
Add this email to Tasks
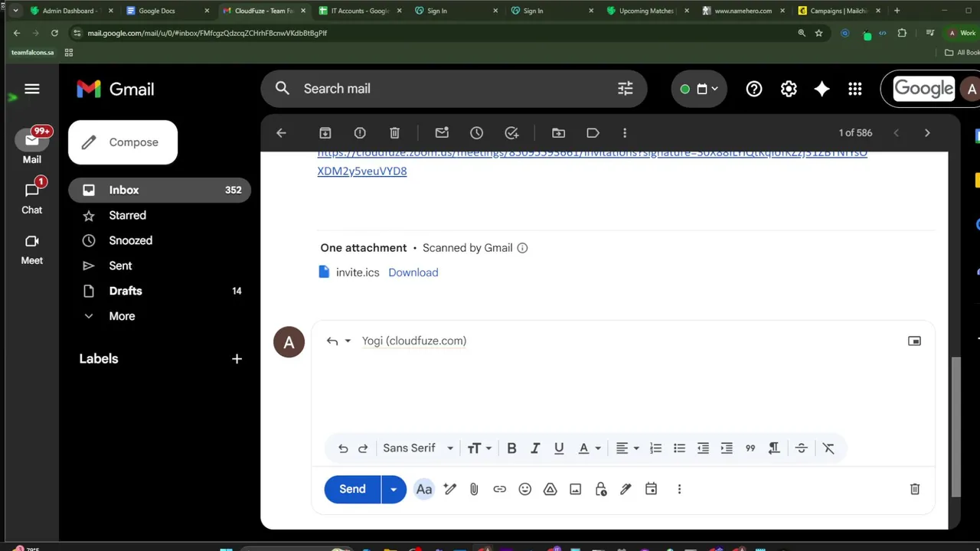[511, 133]
